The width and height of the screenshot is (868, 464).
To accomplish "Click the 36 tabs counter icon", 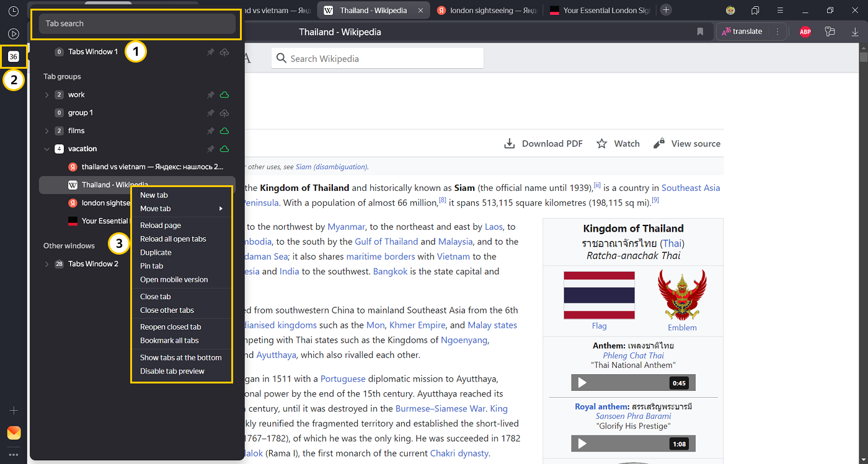I will point(13,56).
